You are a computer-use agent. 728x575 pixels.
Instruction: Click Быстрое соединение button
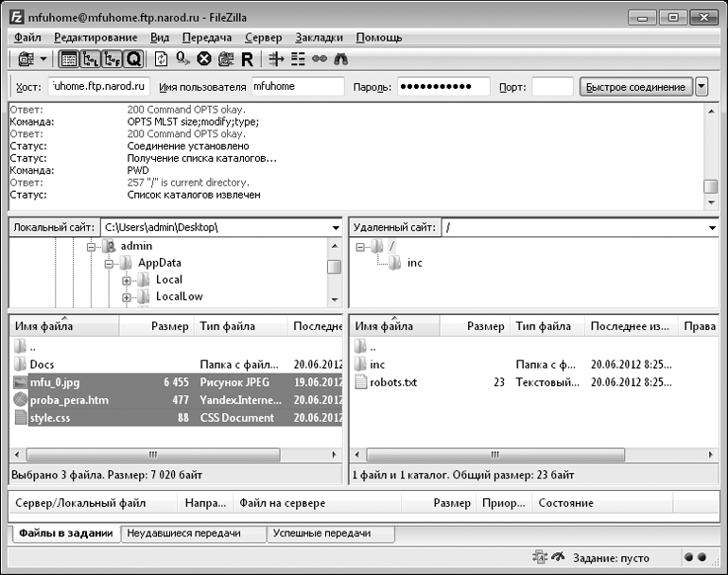tap(635, 87)
